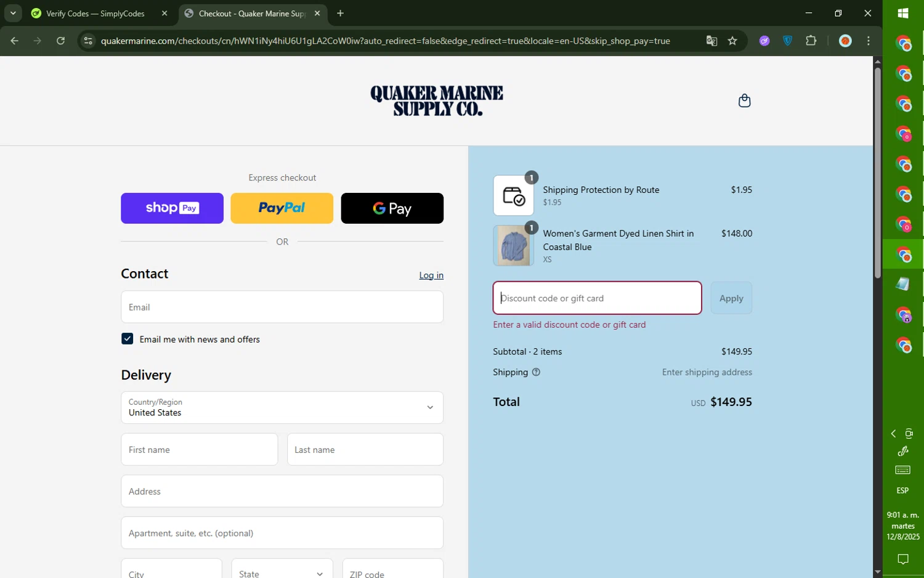Open the translate page icon

(711, 41)
